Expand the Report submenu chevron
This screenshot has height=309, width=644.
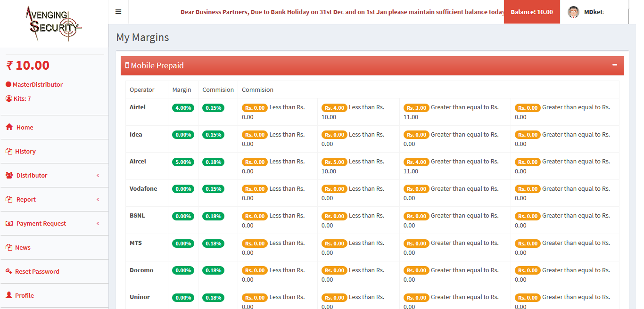[98, 199]
